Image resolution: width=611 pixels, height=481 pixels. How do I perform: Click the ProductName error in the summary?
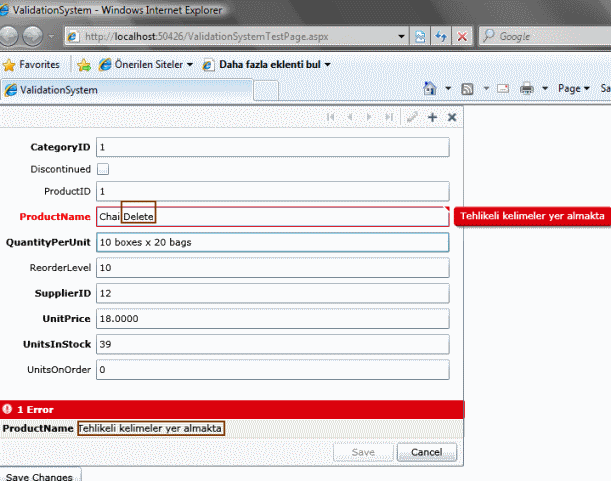(x=150, y=428)
